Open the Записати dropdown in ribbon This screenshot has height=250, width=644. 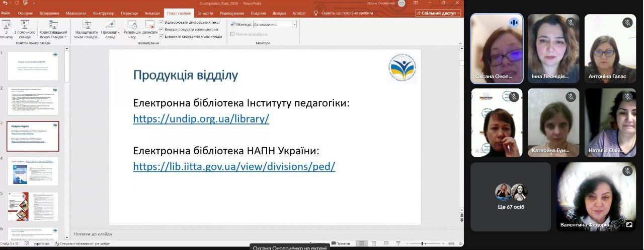click(x=149, y=29)
